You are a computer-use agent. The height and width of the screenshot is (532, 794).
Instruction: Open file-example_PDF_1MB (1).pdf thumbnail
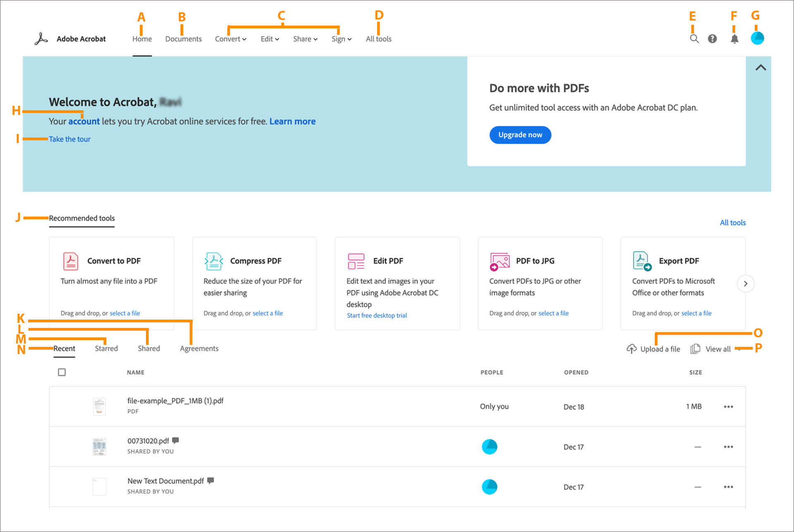click(x=99, y=406)
